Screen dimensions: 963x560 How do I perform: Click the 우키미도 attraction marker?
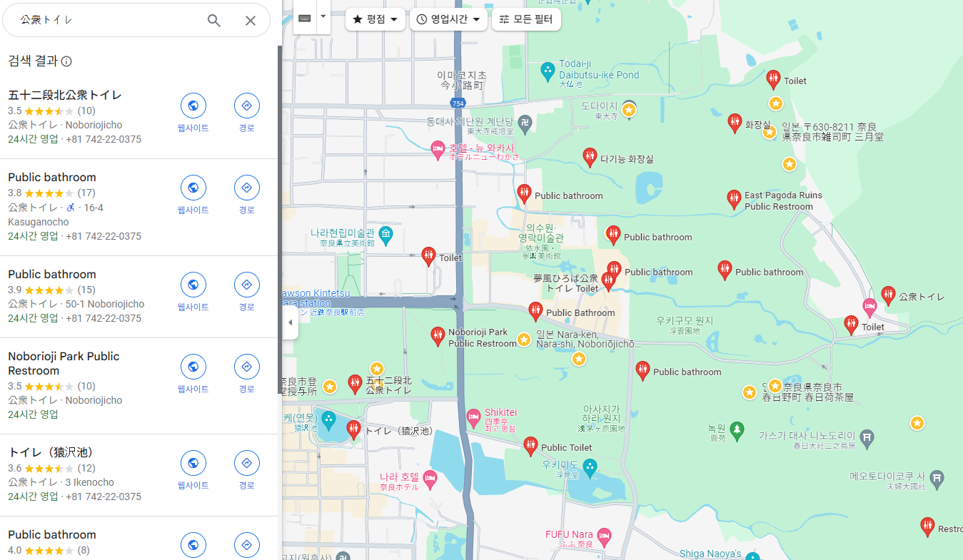point(589,467)
